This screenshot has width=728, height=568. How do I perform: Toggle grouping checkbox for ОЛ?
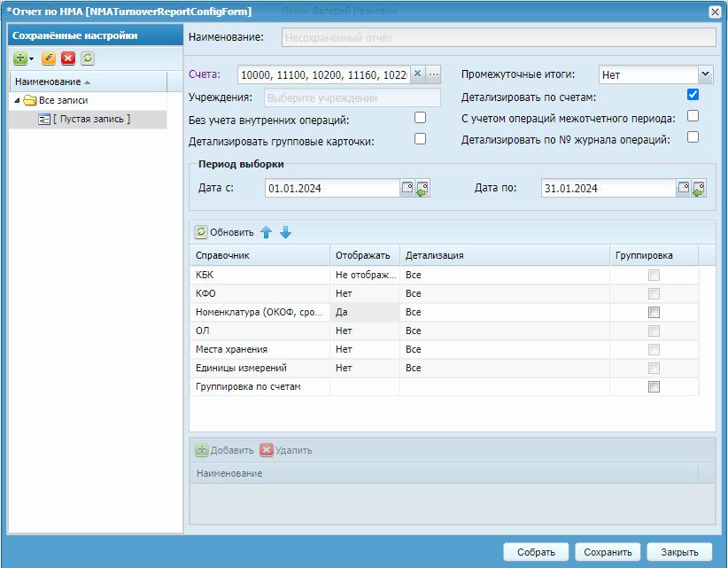tap(654, 331)
